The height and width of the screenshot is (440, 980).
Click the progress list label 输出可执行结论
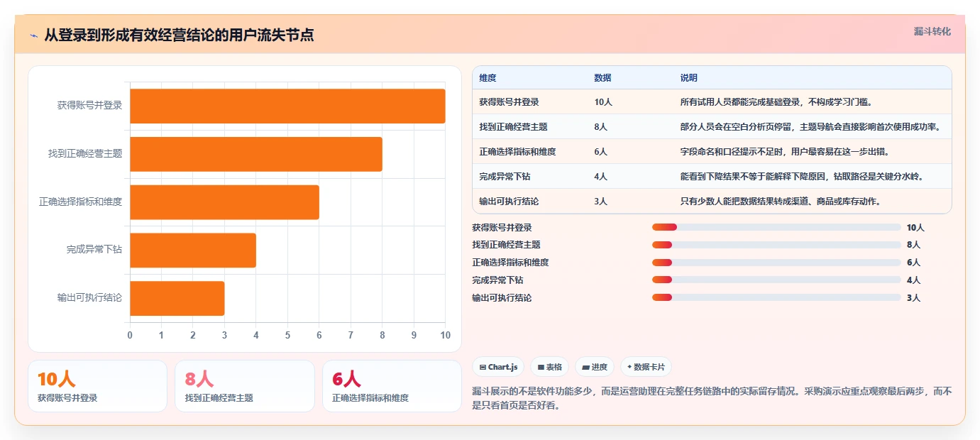tap(502, 298)
